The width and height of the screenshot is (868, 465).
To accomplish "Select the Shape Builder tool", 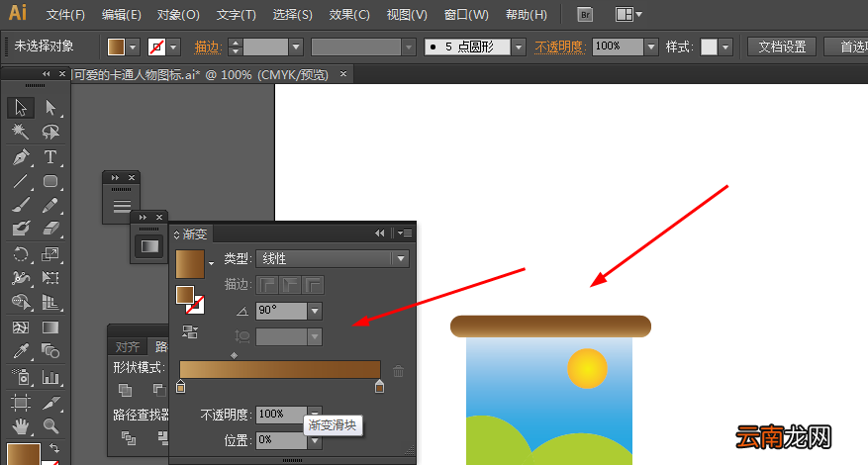I will tap(21, 302).
